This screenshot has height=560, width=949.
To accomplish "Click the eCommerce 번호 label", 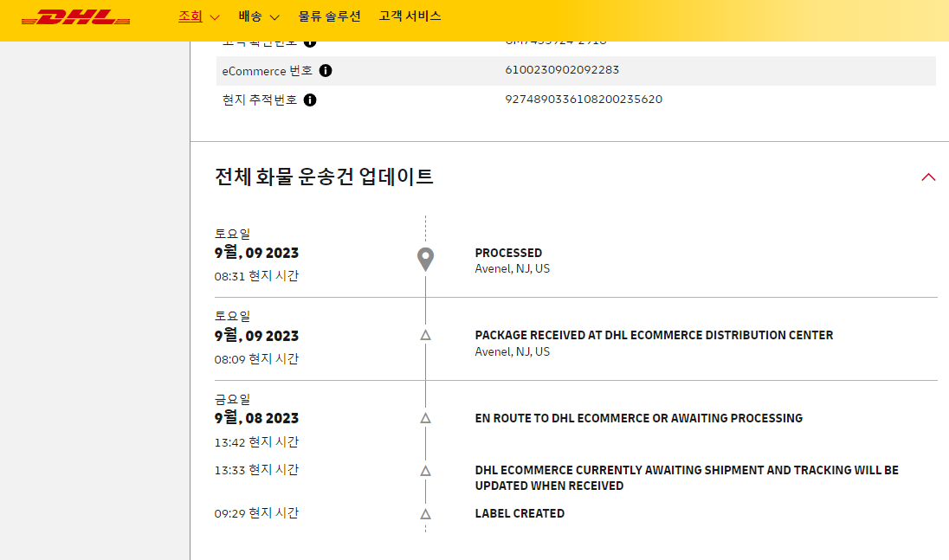I will [x=267, y=71].
